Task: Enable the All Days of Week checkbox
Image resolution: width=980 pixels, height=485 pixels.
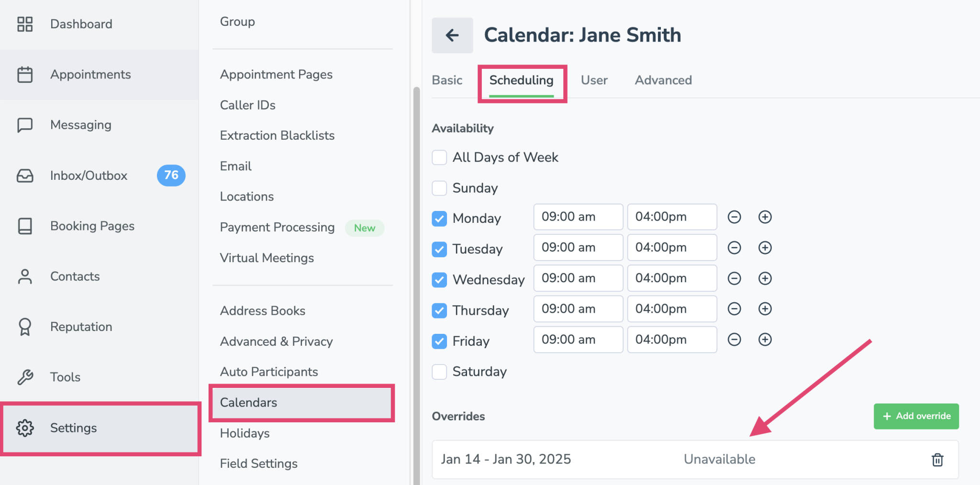Action: click(x=439, y=157)
